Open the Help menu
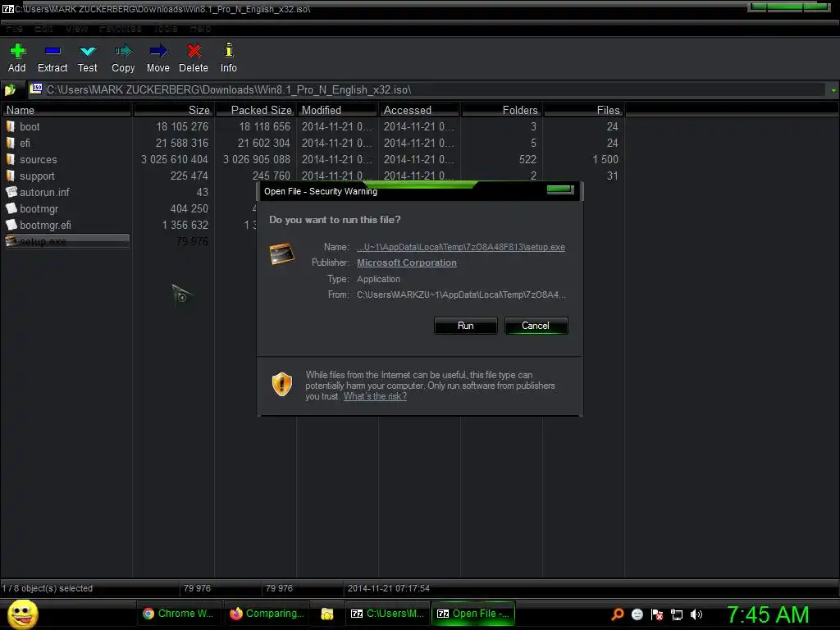This screenshot has width=840, height=630. [x=200, y=29]
